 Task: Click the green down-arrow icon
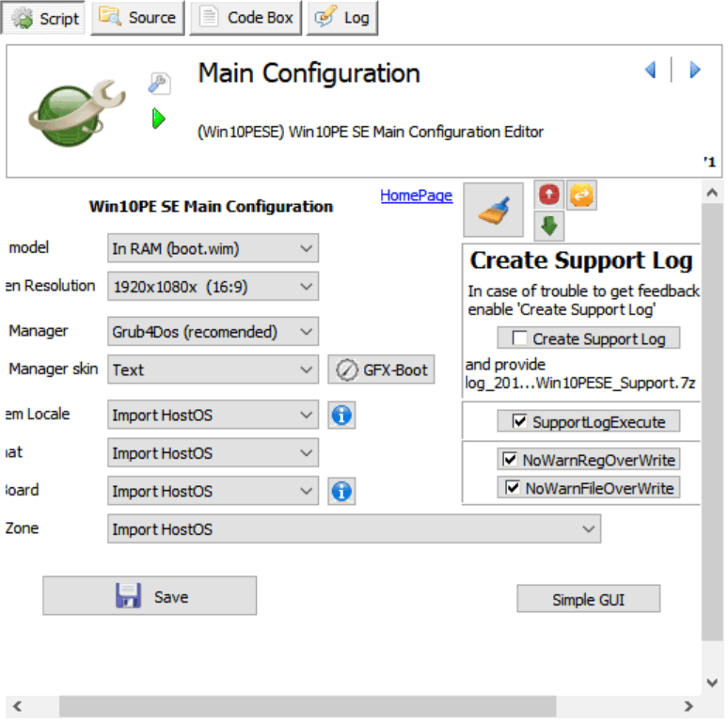549,226
